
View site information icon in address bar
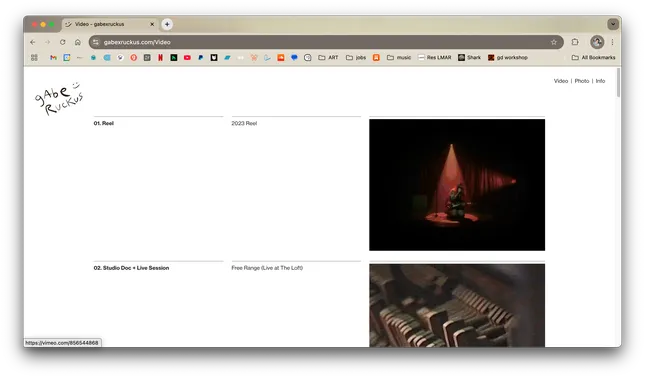(x=96, y=42)
